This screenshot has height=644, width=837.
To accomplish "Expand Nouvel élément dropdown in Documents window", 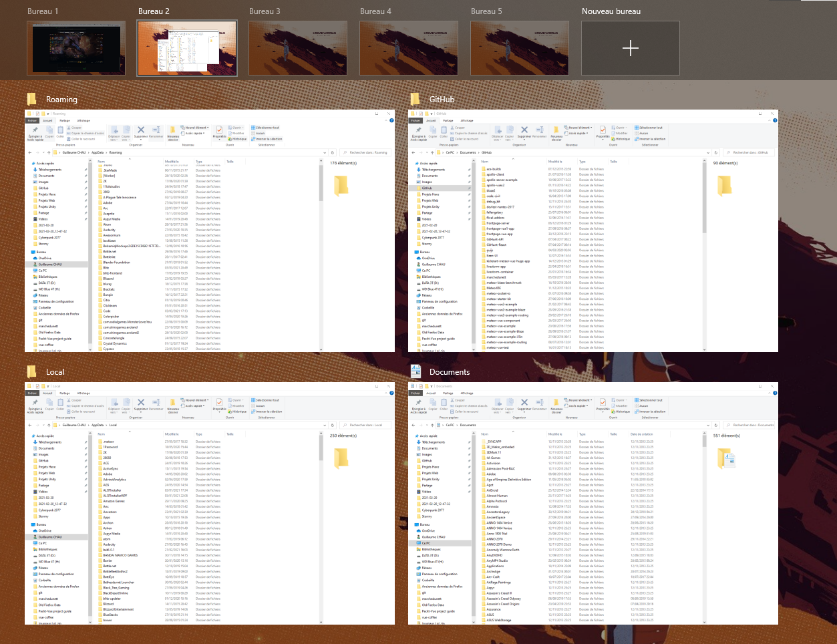I will point(591,400).
